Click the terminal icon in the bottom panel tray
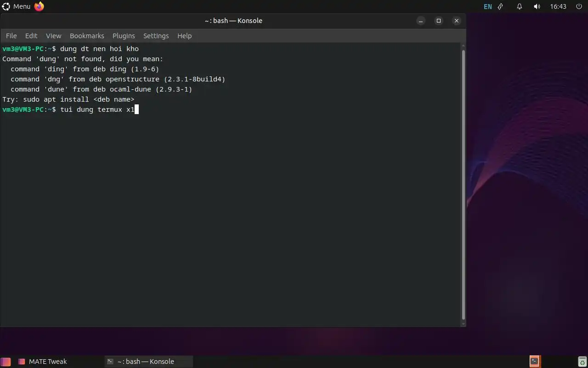This screenshot has height=368, width=588. 534,361
